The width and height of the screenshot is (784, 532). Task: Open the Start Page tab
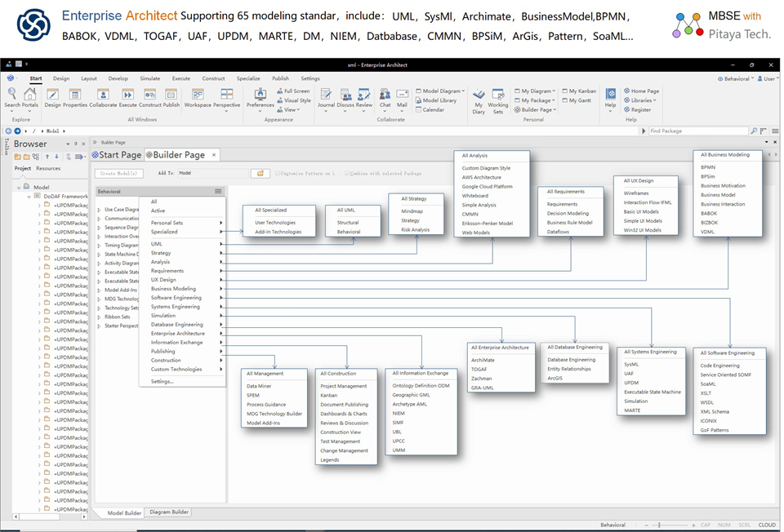[x=117, y=155]
